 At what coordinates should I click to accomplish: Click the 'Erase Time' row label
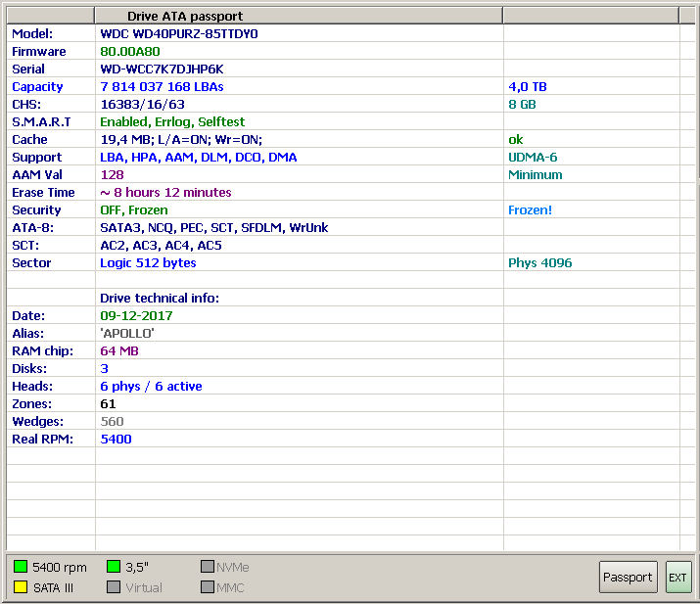click(x=43, y=193)
